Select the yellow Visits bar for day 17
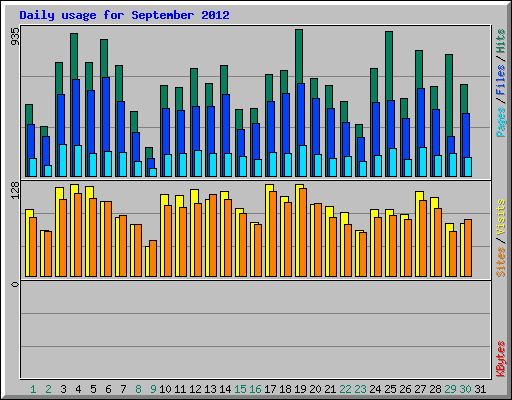 pos(269,188)
